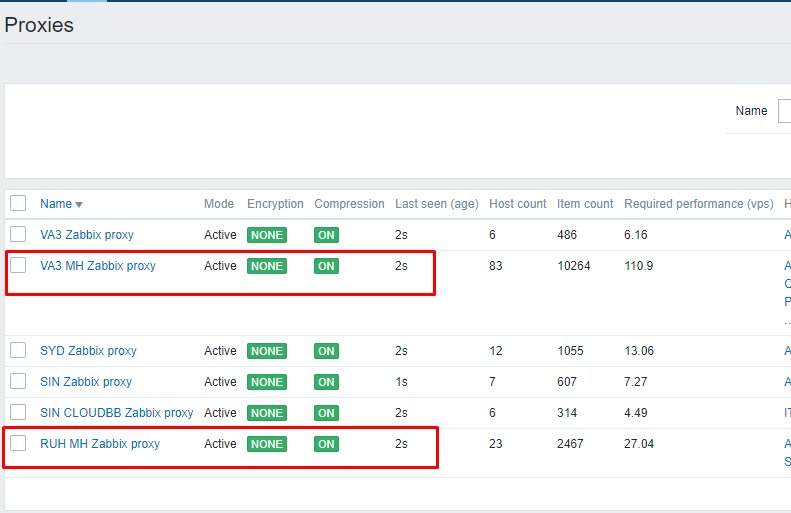Click NONE encryption badge on RUH MH row
This screenshot has height=513, width=791.
coord(267,444)
